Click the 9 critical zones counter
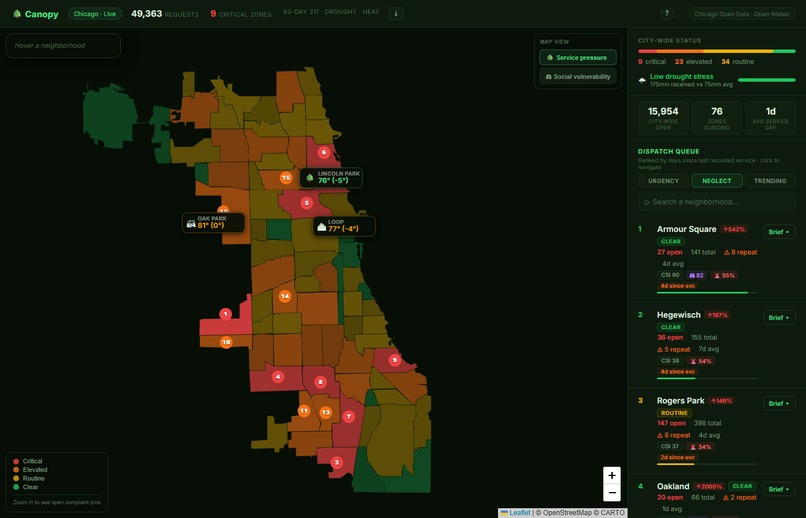 click(x=241, y=14)
